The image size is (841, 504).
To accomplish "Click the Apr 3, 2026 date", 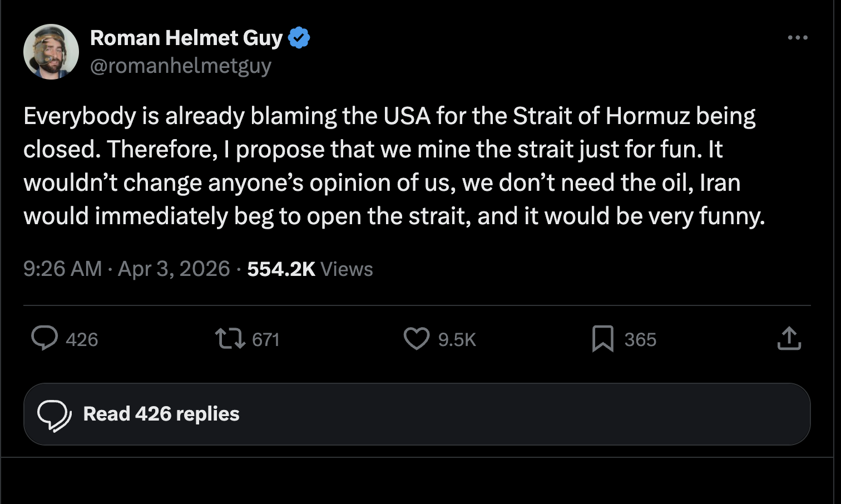I will tap(174, 269).
